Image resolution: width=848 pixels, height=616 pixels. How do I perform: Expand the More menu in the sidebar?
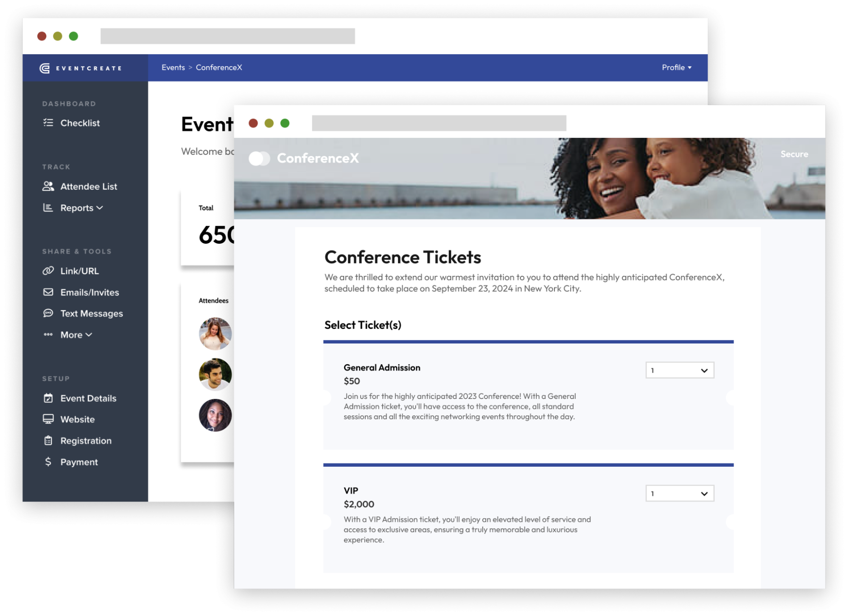pyautogui.click(x=76, y=335)
